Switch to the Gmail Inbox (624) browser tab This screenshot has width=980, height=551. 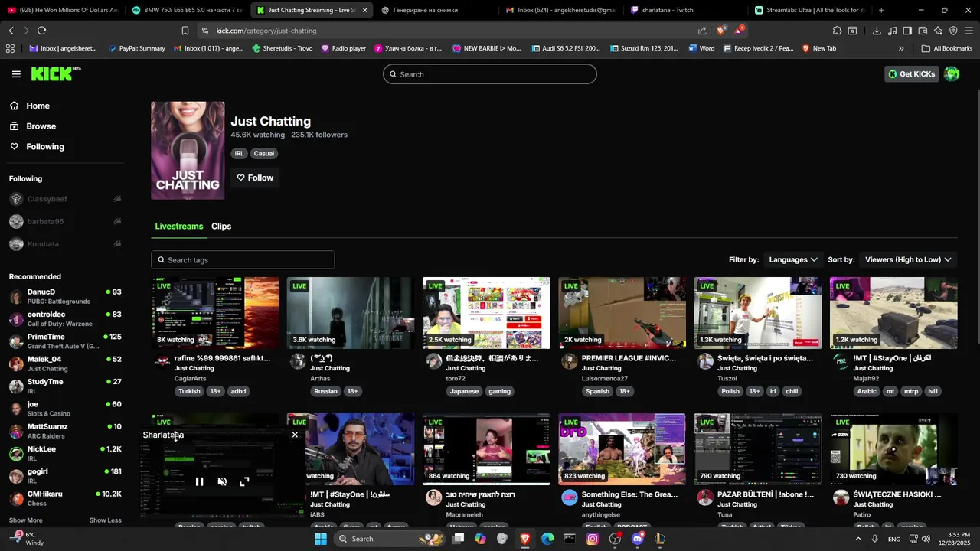tap(561, 10)
